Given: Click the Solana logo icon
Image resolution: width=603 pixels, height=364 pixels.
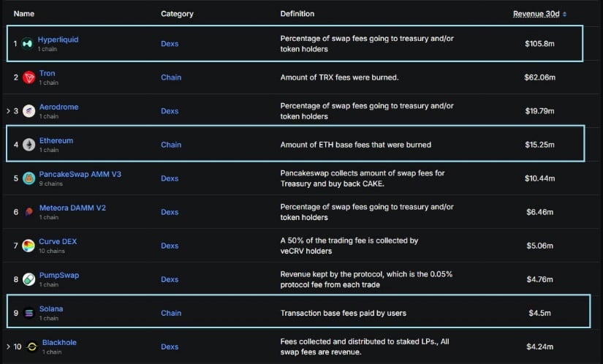Looking at the screenshot, I should click(29, 314).
